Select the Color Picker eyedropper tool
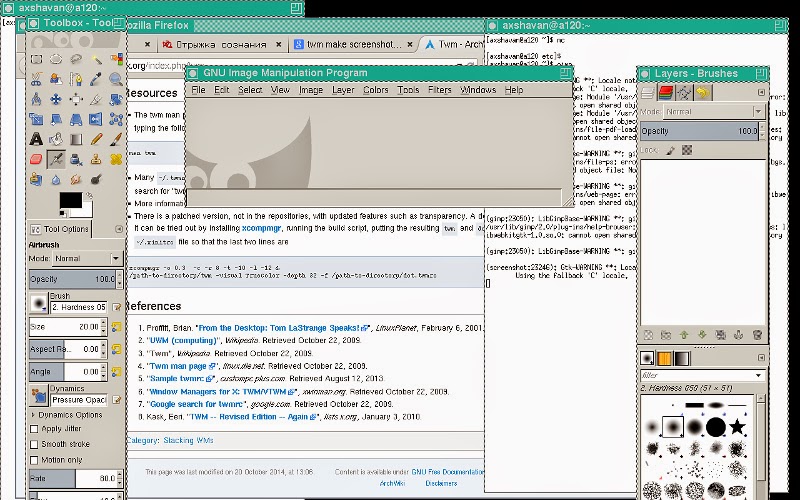 click(x=96, y=79)
